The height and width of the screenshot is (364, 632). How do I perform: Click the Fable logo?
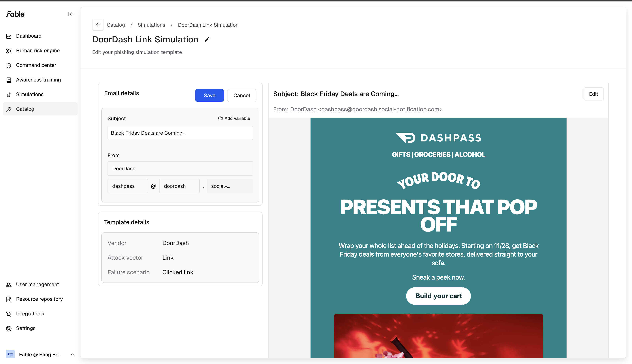pyautogui.click(x=15, y=14)
